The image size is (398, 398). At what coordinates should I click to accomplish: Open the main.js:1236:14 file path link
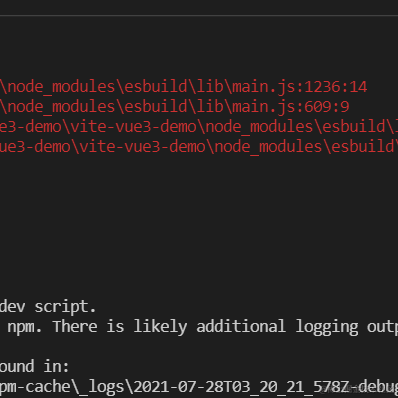pyautogui.click(x=183, y=87)
